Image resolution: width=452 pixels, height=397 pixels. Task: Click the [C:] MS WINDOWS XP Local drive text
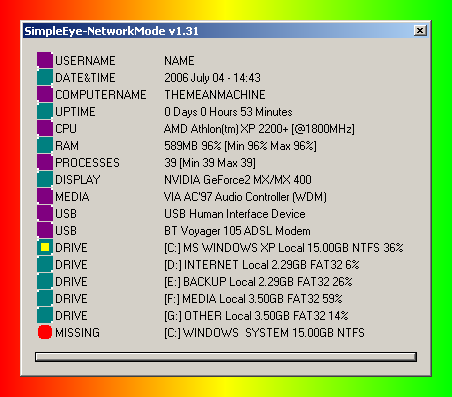(284, 248)
